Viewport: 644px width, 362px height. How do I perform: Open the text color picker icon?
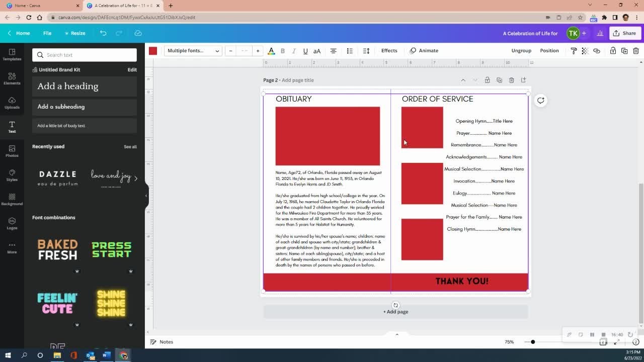pos(271,51)
